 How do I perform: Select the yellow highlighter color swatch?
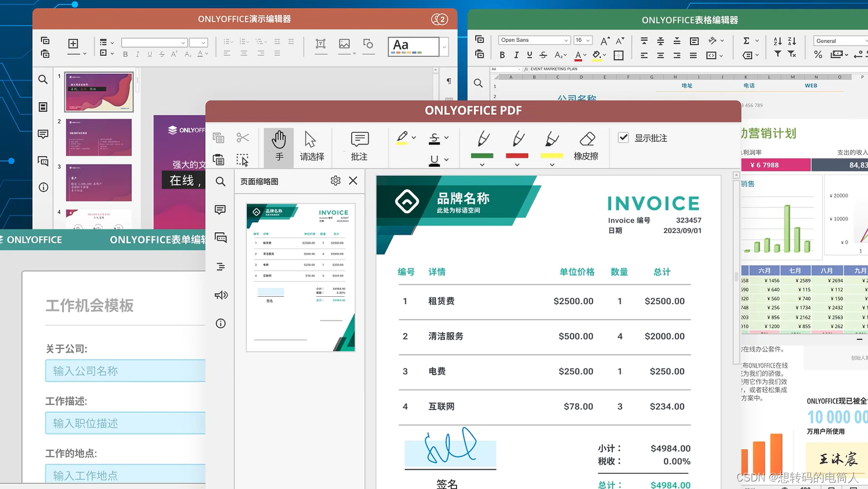click(552, 156)
